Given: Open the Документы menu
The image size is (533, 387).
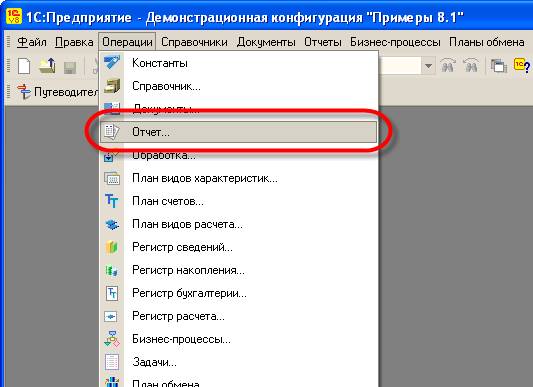Looking at the screenshot, I should 266,42.
